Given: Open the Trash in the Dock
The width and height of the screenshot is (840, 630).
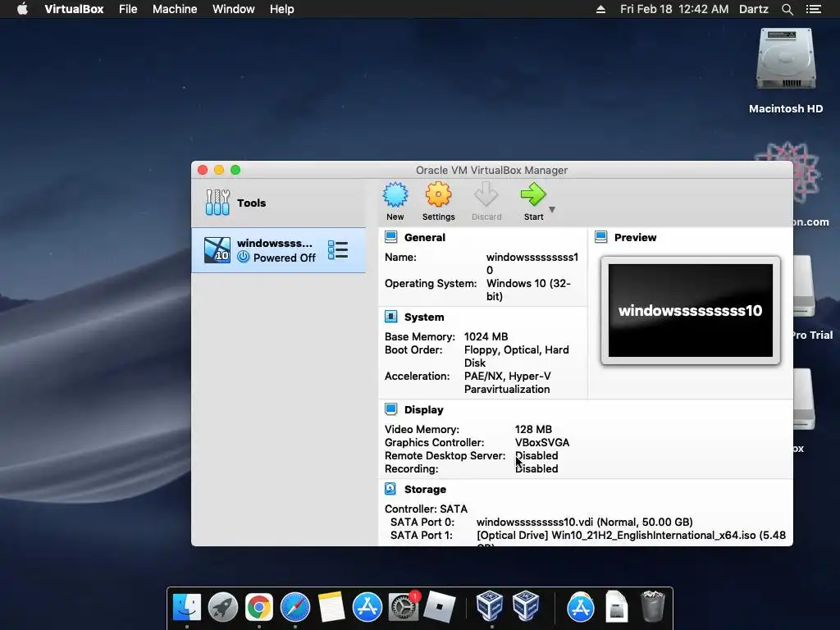Looking at the screenshot, I should click(652, 606).
